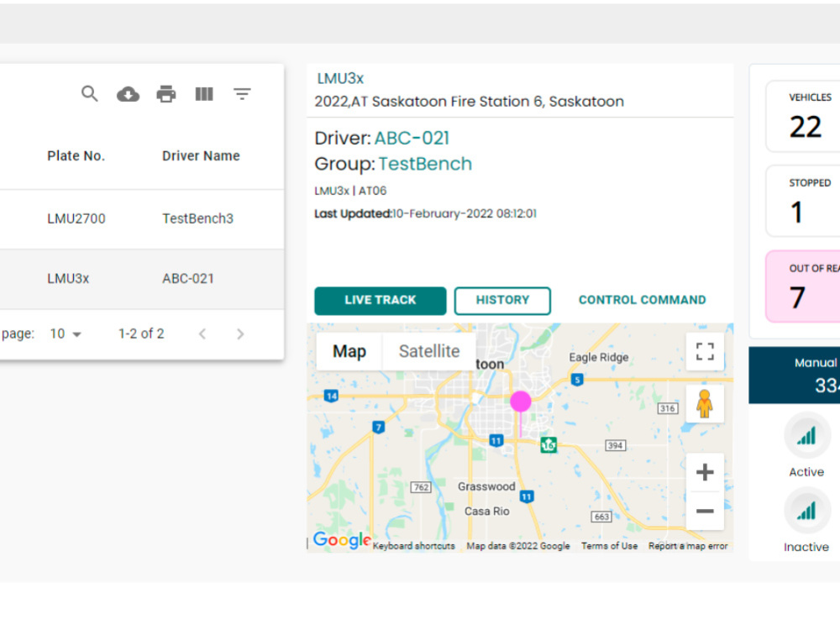Click Report a map error link
The height and width of the screenshot is (630, 840).
tap(688, 546)
